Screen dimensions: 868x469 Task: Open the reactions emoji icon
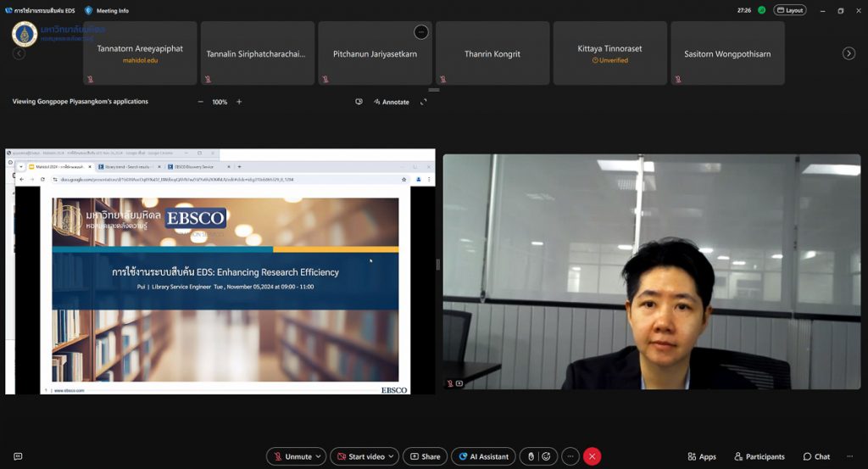(x=547, y=456)
